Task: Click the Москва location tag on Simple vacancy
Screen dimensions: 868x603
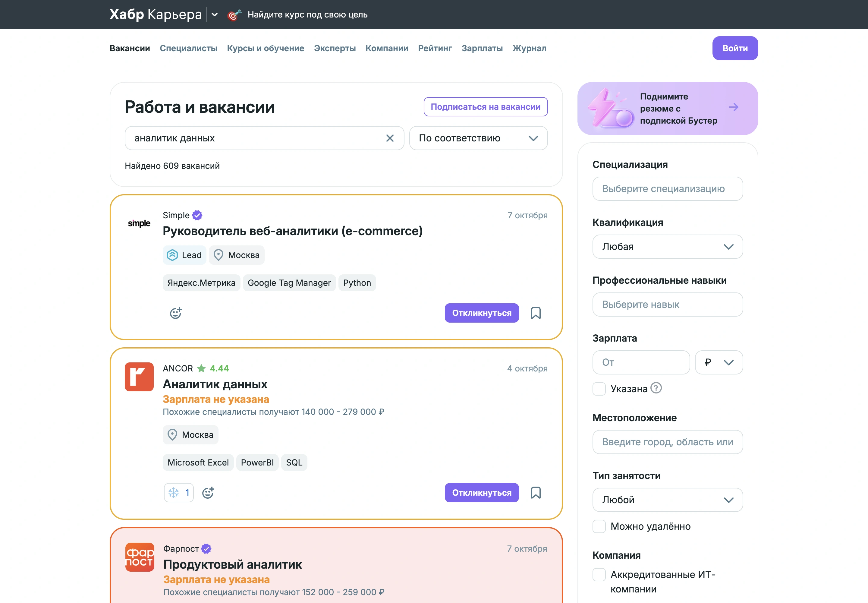Action: tap(237, 255)
